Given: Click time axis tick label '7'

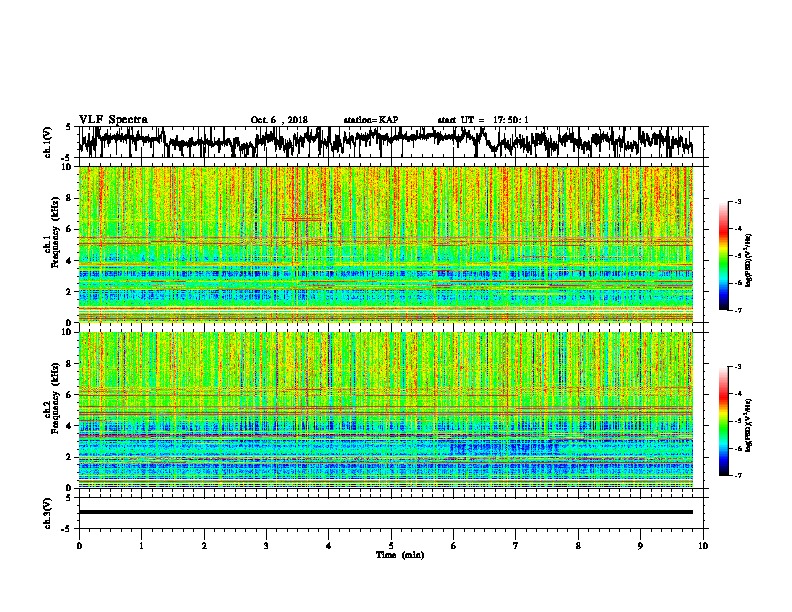Looking at the screenshot, I should coord(516,546).
